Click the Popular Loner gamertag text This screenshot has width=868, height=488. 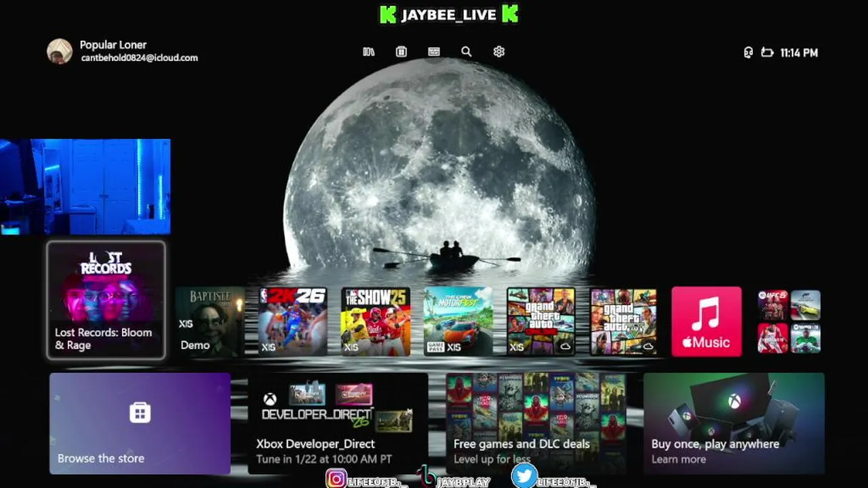click(x=113, y=45)
